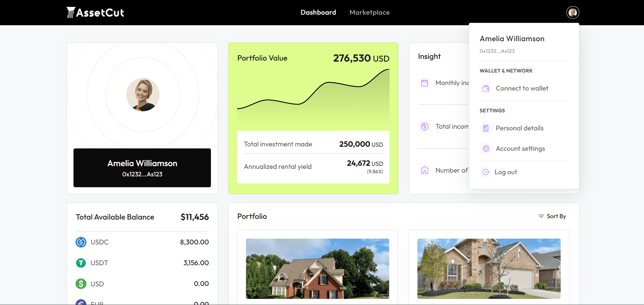Screen dimensions: 644x305
Task: Switch to the Marketplace tab
Action: (x=369, y=13)
